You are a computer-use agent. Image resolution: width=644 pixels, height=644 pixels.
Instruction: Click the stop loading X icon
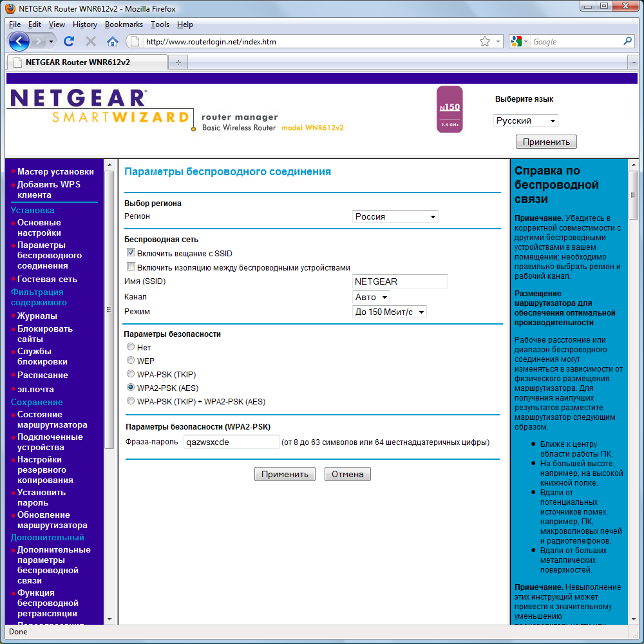(x=91, y=41)
